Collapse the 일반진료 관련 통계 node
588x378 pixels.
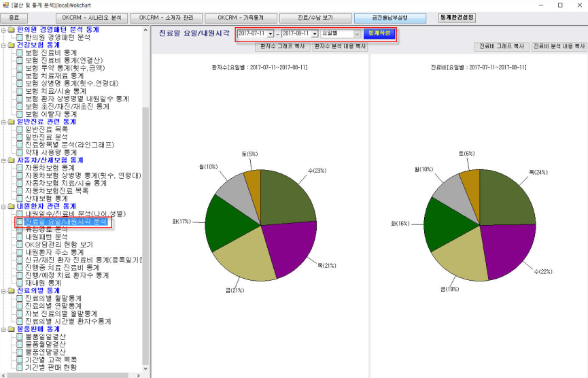pyautogui.click(x=3, y=122)
